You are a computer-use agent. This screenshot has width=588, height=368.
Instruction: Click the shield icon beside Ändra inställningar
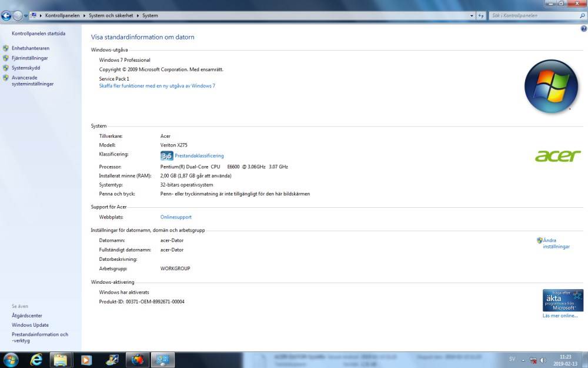coord(540,240)
